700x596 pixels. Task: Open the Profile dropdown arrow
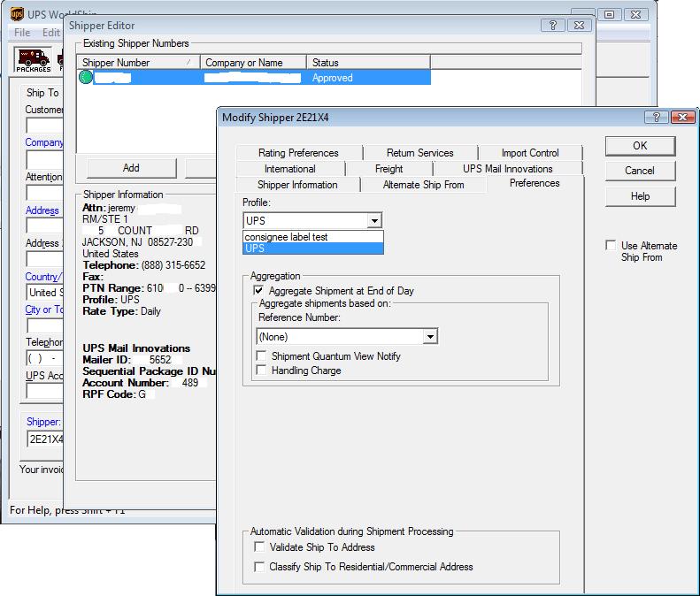(x=374, y=220)
